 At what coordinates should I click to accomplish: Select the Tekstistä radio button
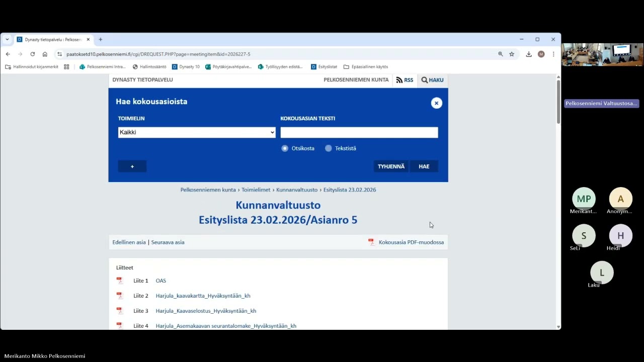point(329,148)
